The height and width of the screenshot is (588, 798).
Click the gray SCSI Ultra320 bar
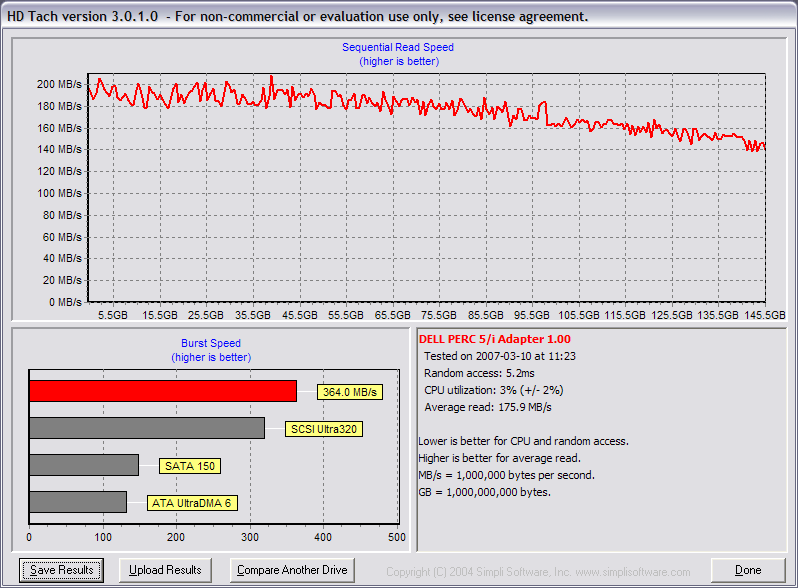pyautogui.click(x=146, y=428)
